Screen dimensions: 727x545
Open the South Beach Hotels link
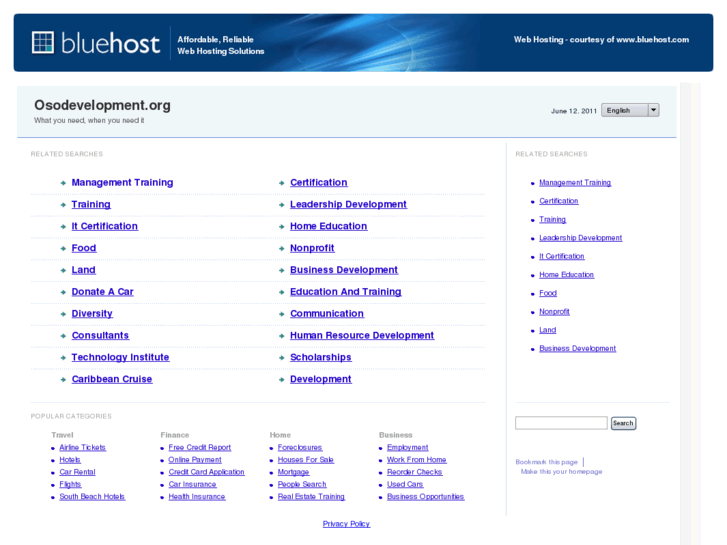click(x=92, y=496)
